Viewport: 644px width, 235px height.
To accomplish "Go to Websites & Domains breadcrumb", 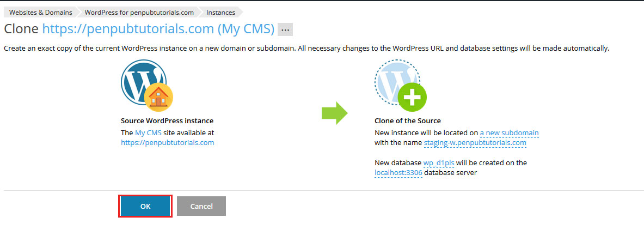I will tap(40, 13).
